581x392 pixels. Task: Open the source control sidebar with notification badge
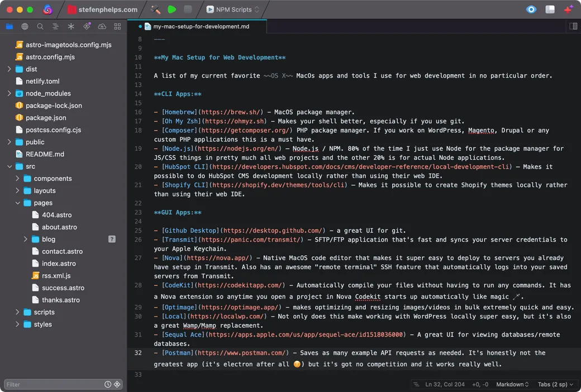tap(86, 26)
